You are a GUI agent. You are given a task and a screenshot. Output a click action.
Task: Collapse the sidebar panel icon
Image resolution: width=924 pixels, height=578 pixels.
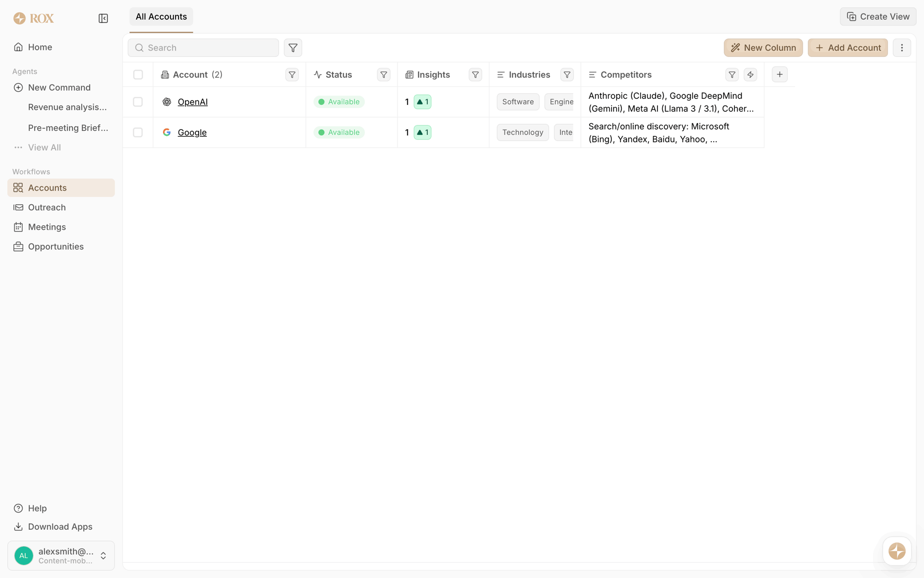click(103, 18)
